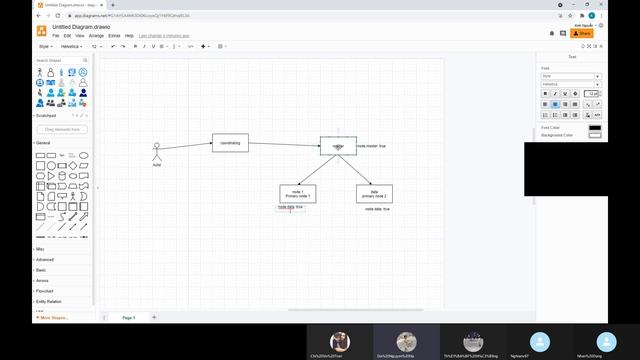This screenshot has width=640, height=360.
Task: Expand the Advanced shapes section
Action: click(x=44, y=260)
